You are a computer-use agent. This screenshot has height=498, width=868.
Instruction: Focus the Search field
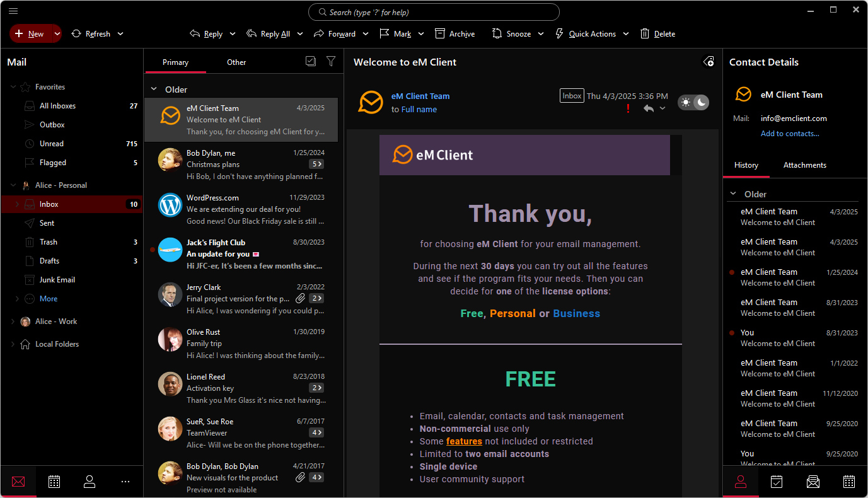coord(434,12)
